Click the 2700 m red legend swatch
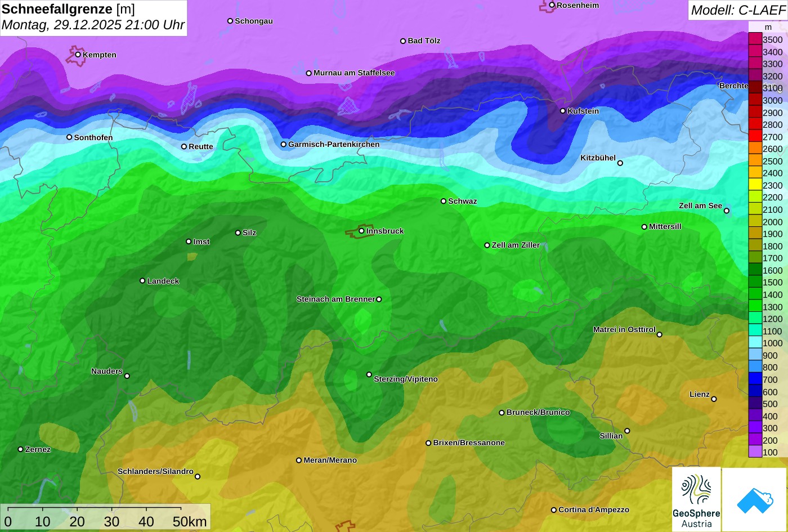Viewport: 788px width, 532px height. click(x=755, y=137)
